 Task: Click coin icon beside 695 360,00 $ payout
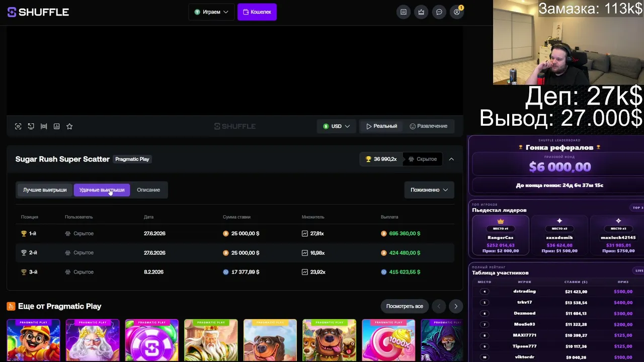[x=384, y=233]
